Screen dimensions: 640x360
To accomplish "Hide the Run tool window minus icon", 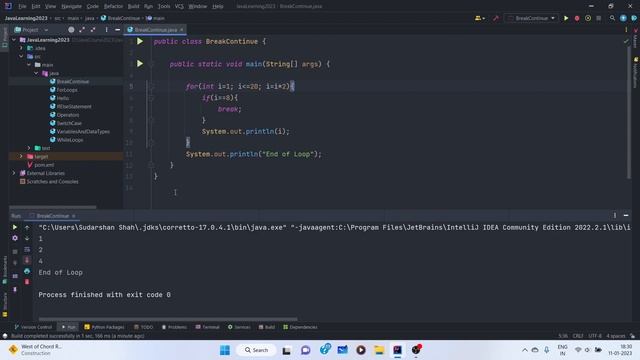I will coord(626,215).
